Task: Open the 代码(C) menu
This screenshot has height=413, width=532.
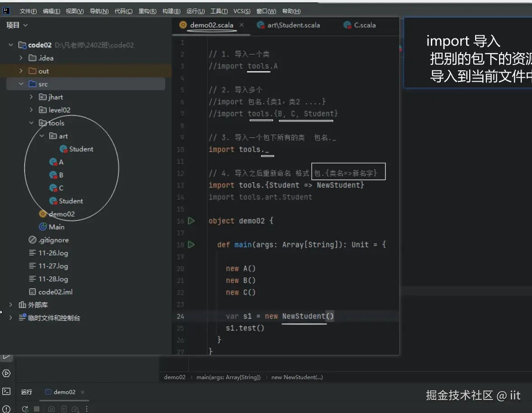Action: [123, 11]
